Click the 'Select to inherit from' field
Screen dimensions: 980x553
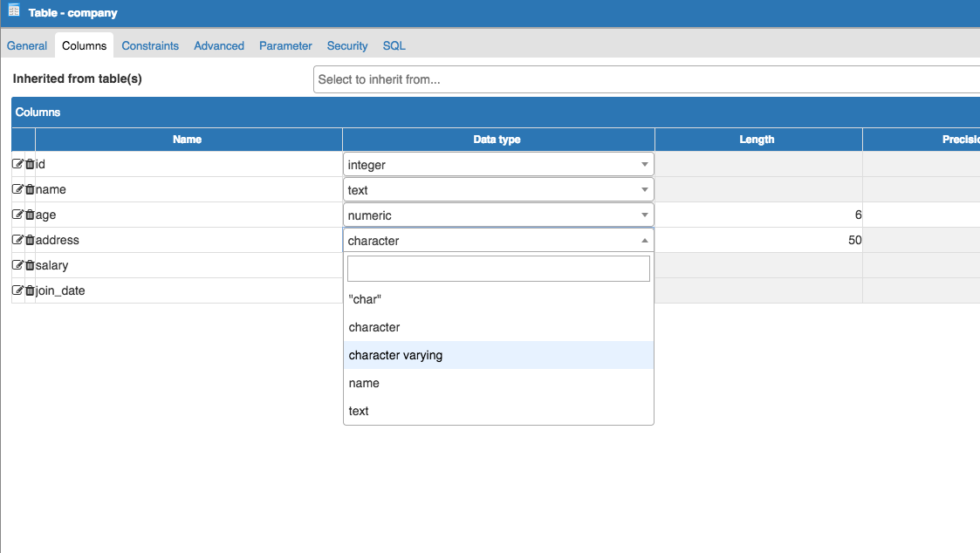[x=646, y=79]
